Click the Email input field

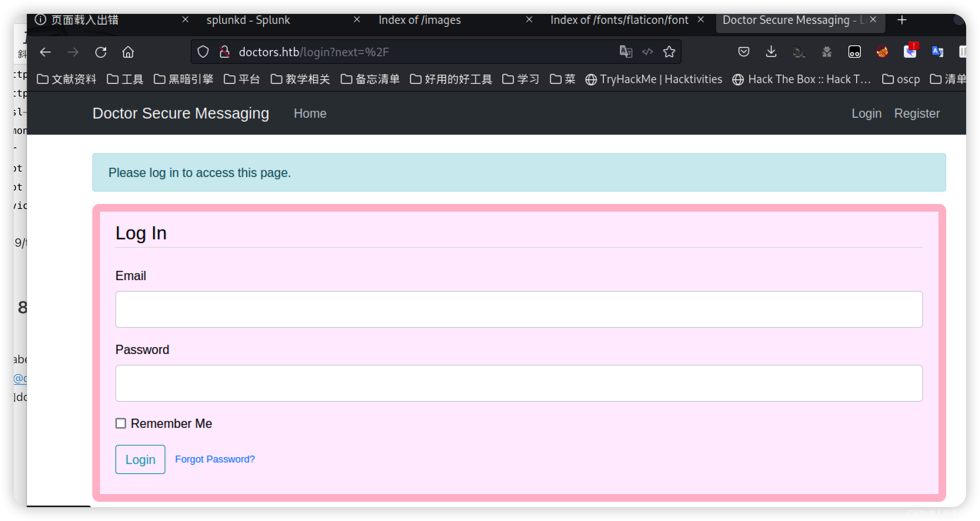pos(518,309)
